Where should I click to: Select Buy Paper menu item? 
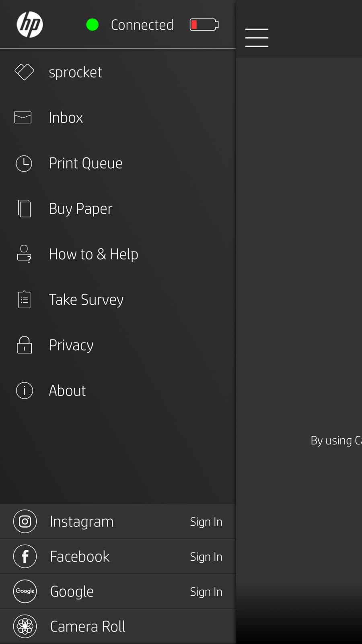pyautogui.click(x=80, y=208)
